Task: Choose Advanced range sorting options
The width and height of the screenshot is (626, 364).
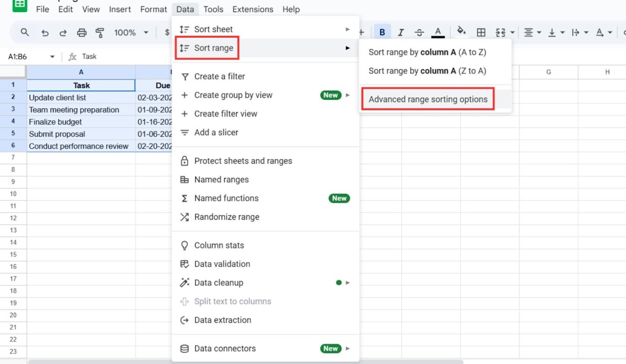Action: [x=428, y=99]
